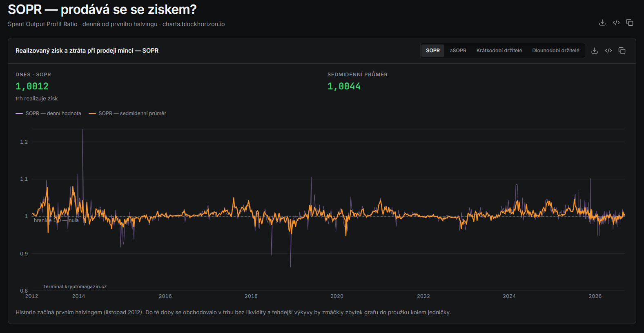Click the card heading 'Realizovaný zisk a ztráta při prodeji mincí — SOPR'
The image size is (644, 333).
pos(87,51)
